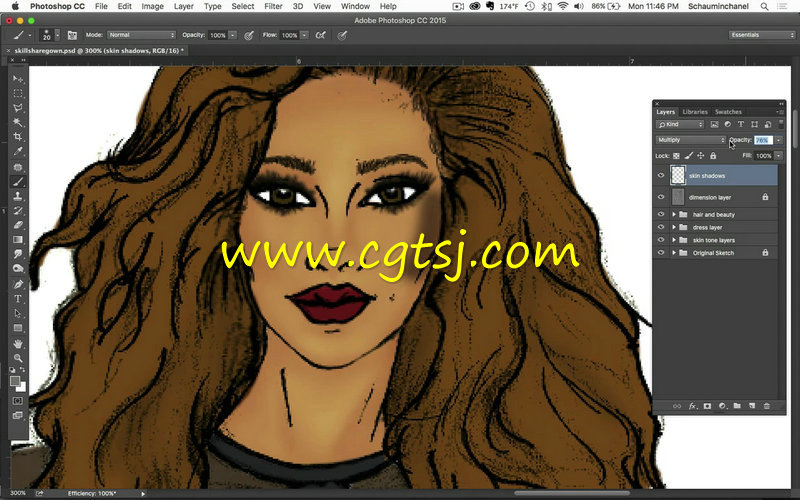Image resolution: width=800 pixels, height=500 pixels.
Task: Hide the skin shadows layer
Action: (x=661, y=176)
